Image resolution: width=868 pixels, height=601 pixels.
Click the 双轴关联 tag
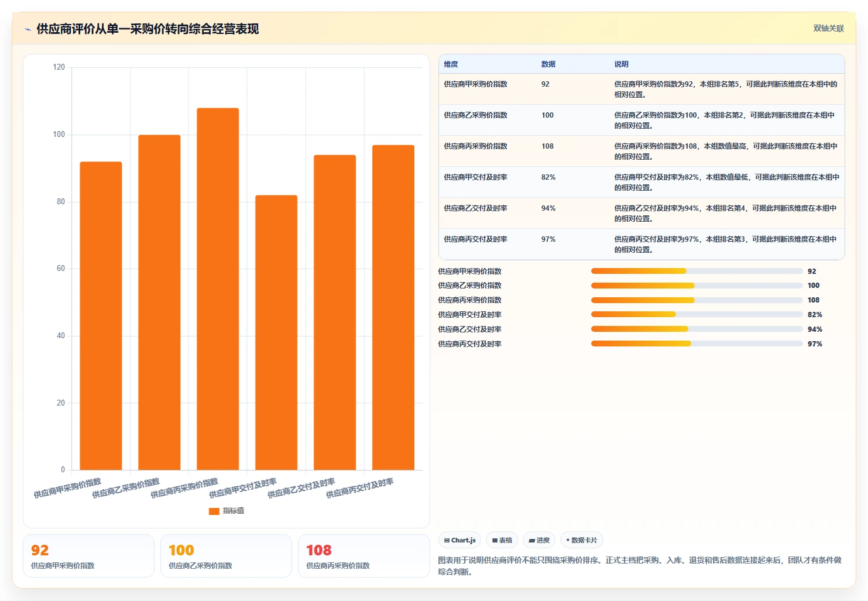pos(828,28)
